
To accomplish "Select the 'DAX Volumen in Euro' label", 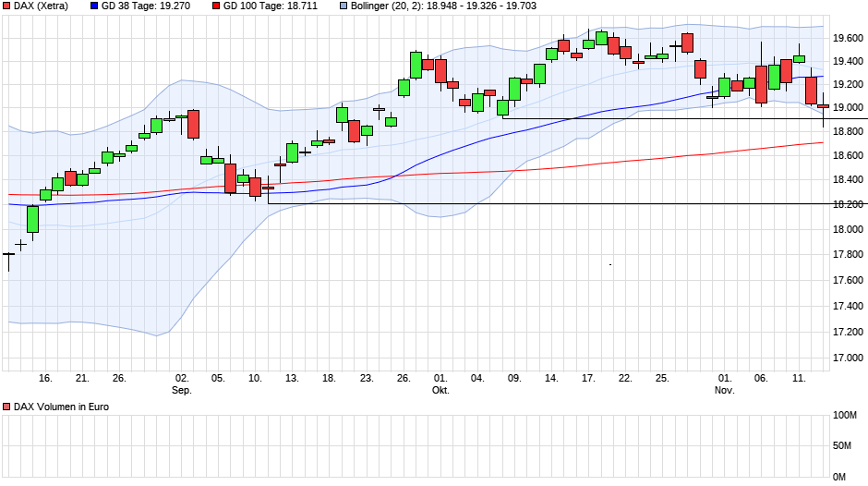I will click(62, 407).
